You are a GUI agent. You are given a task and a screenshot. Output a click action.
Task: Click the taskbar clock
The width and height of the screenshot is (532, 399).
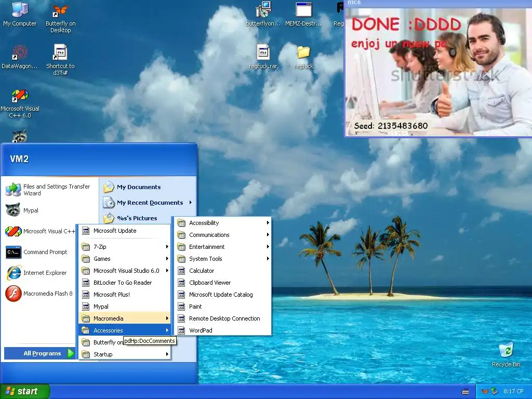513,392
